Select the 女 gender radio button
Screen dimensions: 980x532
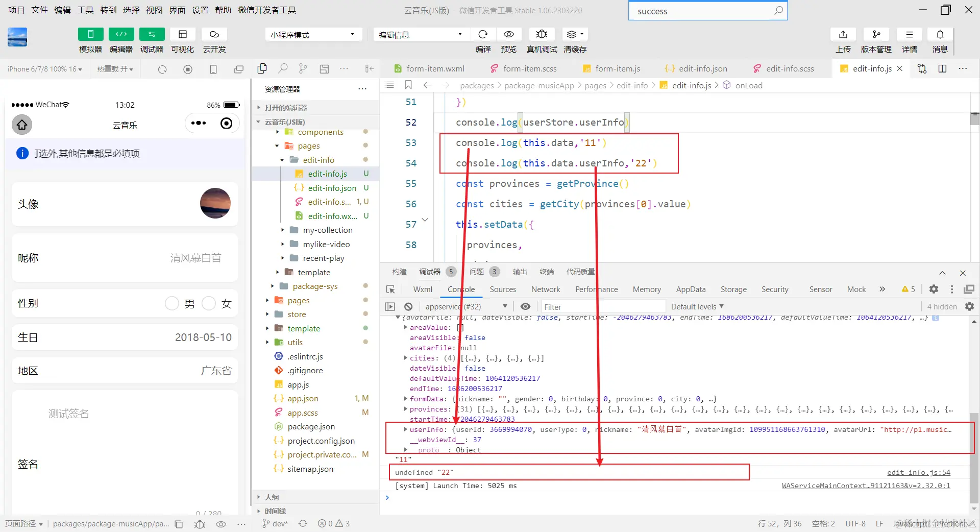209,303
